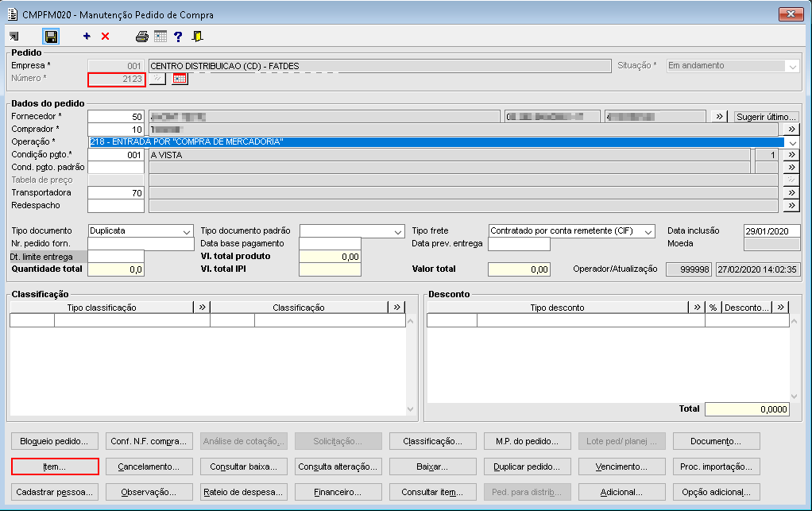This screenshot has width=812, height=511.
Task: Click the Condição pgto. code field
Action: coord(116,154)
